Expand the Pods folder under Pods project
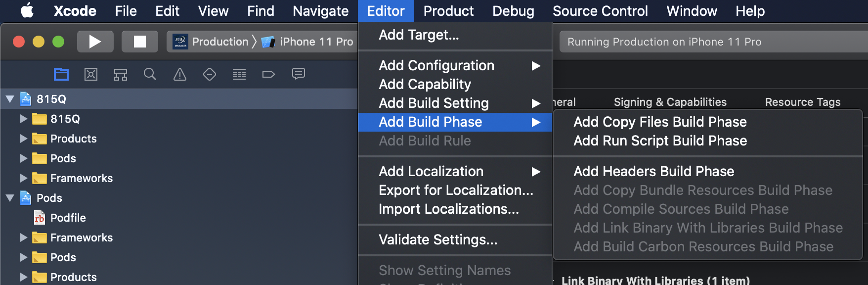 23,257
